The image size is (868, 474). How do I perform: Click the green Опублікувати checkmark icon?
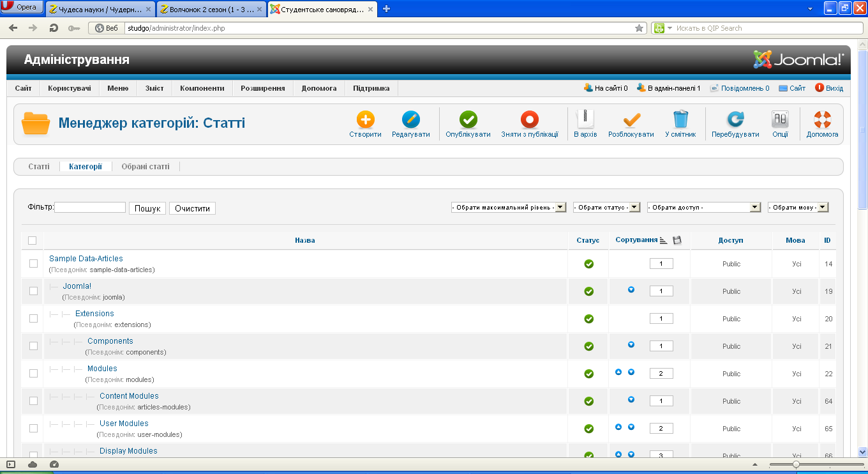(x=468, y=119)
